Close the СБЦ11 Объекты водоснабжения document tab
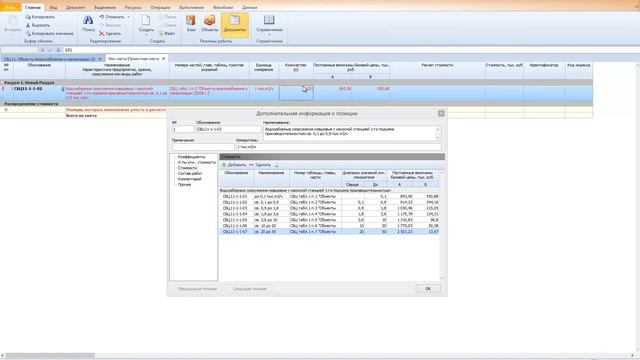640x360 pixels. [x=100, y=59]
